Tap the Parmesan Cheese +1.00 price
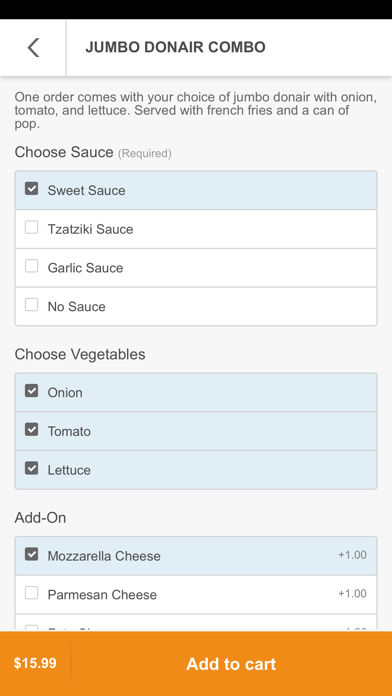 point(352,593)
